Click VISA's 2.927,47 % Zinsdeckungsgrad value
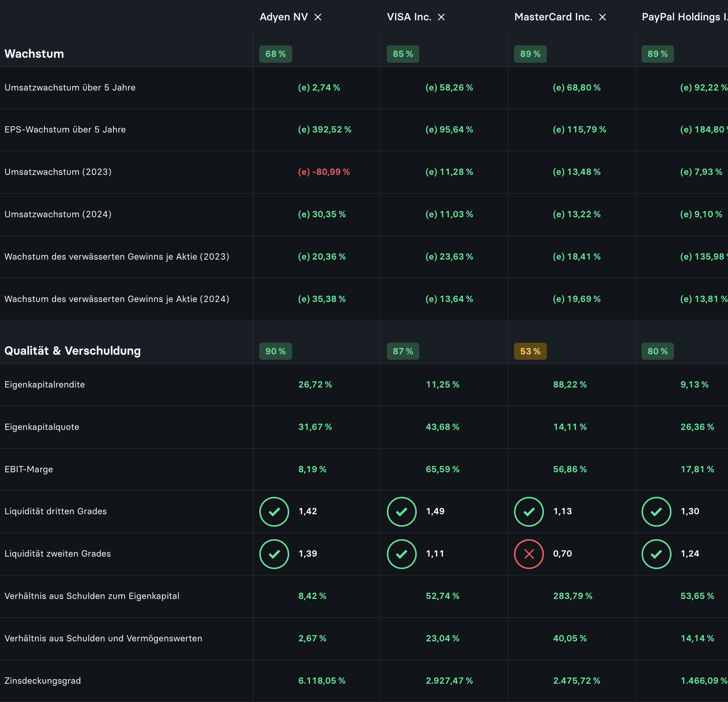 [x=450, y=681]
